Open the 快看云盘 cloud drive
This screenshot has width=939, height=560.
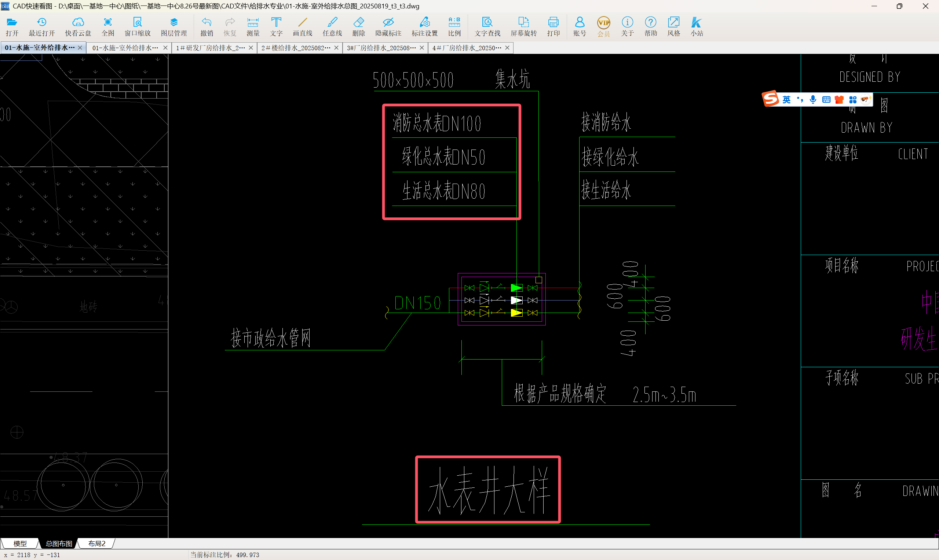coord(78,27)
